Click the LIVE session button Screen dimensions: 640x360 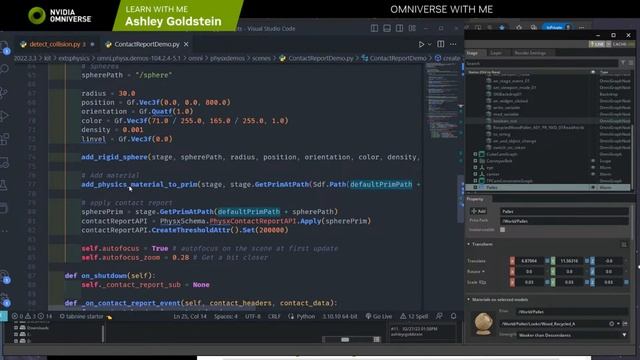[x=597, y=44]
